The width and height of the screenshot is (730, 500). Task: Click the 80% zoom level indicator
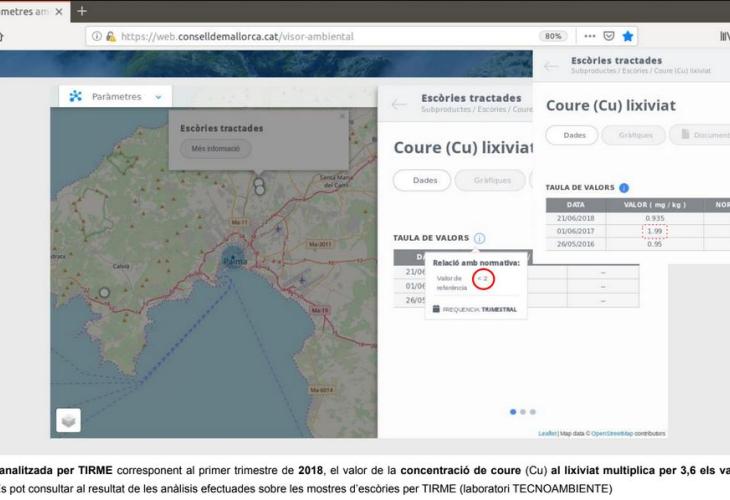pyautogui.click(x=553, y=36)
